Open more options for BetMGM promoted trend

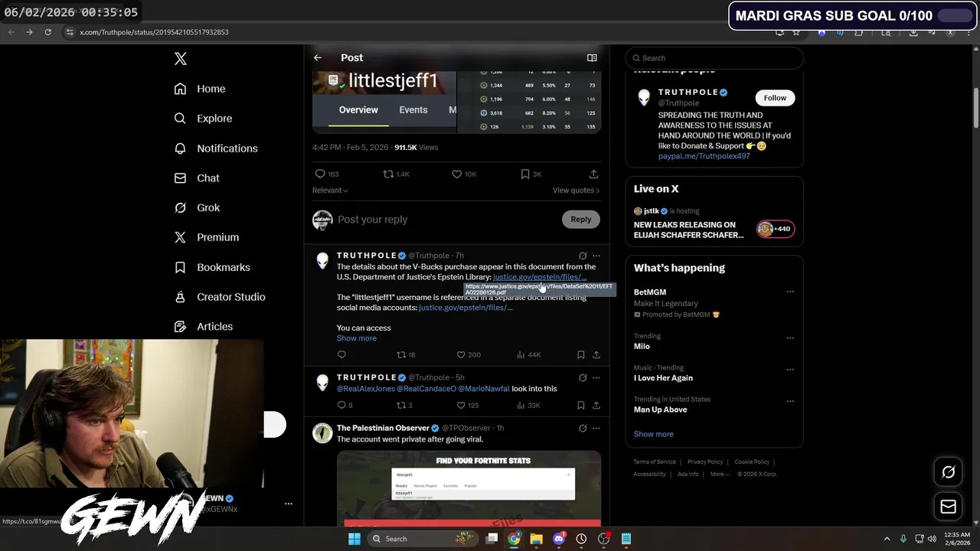point(790,292)
